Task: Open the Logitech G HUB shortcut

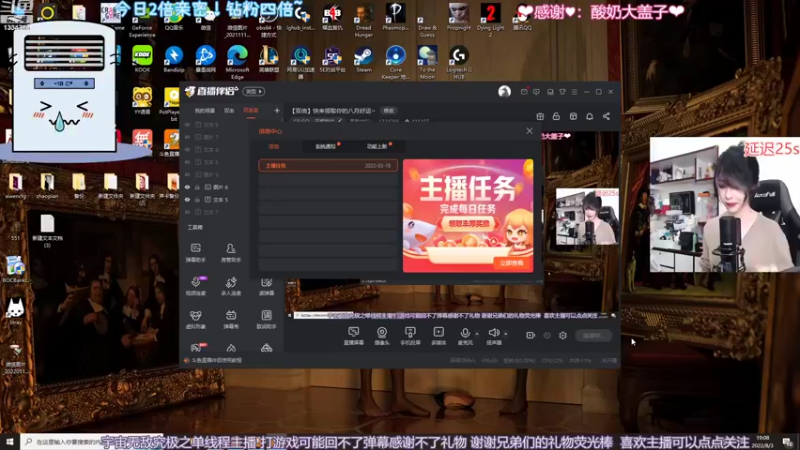Action: pyautogui.click(x=459, y=61)
